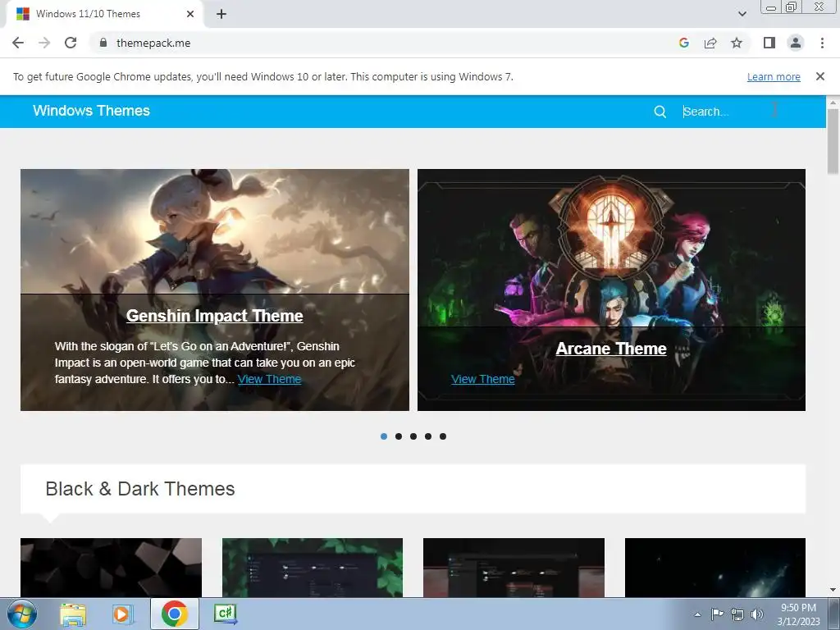
Task: Open the Chrome side panel
Action: pos(769,43)
